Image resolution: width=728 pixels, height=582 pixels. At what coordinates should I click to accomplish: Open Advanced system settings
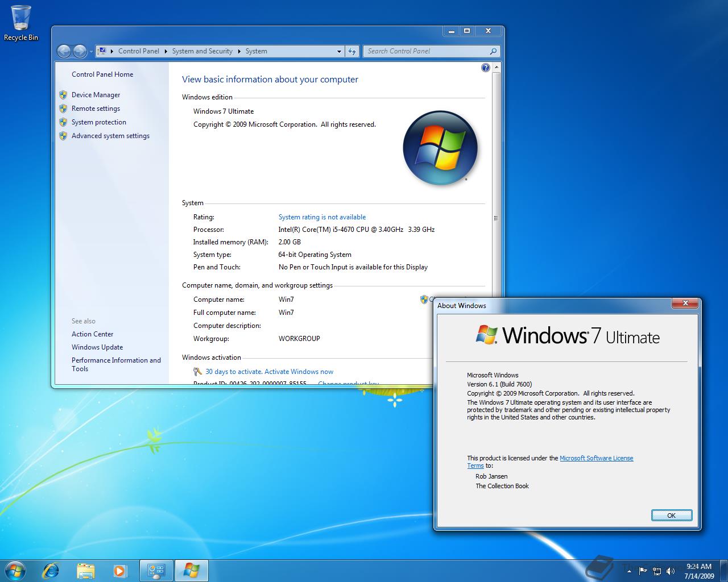click(110, 135)
